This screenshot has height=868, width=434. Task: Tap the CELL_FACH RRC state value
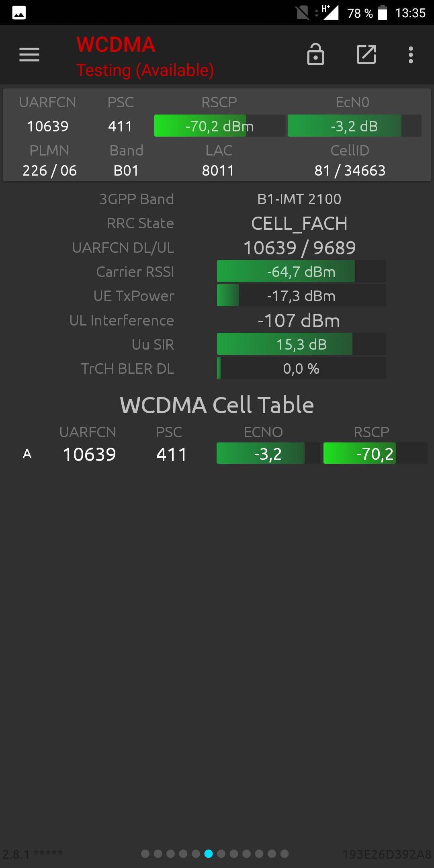(299, 223)
